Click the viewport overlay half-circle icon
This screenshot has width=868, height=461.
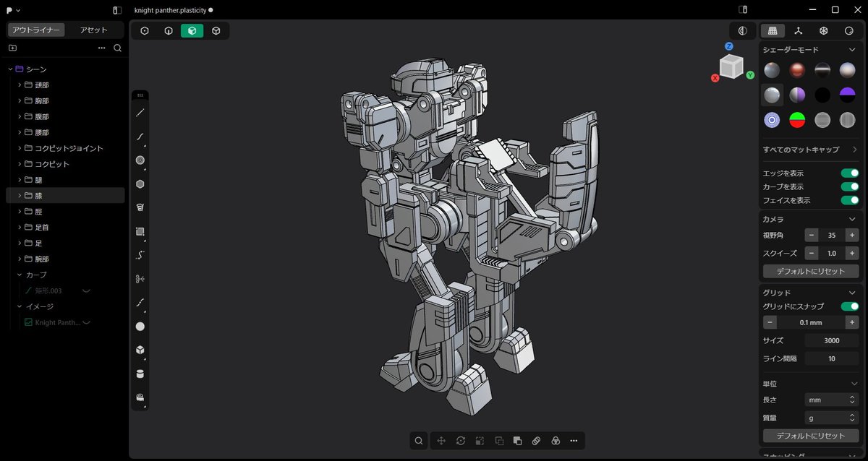point(742,31)
